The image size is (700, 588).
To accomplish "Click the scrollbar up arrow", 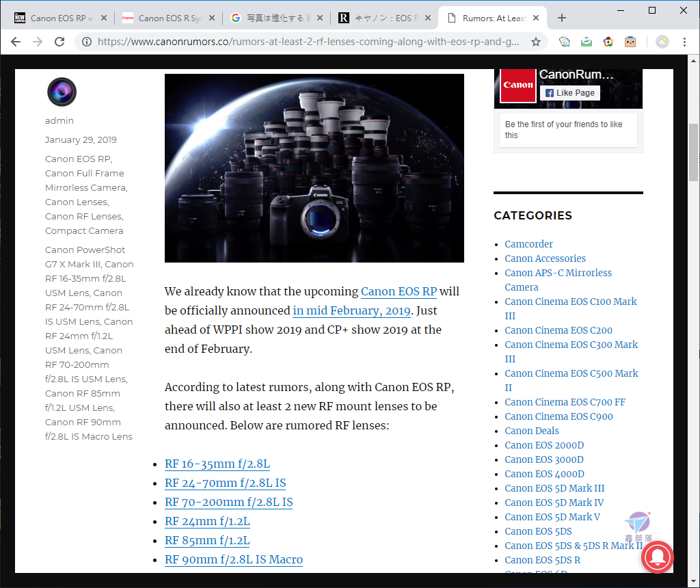I will 693,61.
